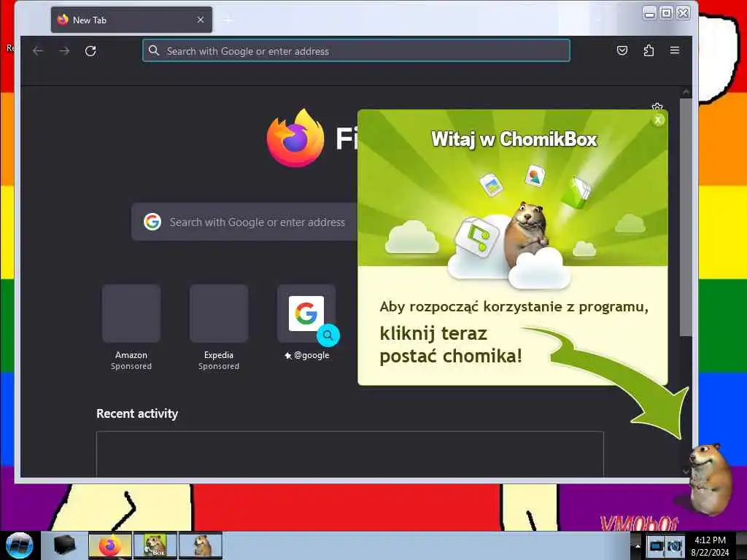Open the Expedia sponsored shortcut tile
The image size is (747, 560).
coord(219,314)
